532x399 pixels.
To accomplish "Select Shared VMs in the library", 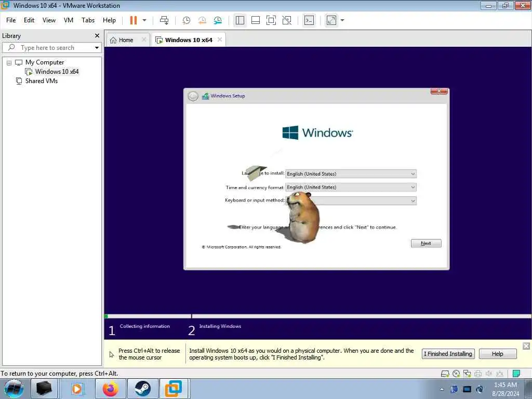I will pos(42,81).
